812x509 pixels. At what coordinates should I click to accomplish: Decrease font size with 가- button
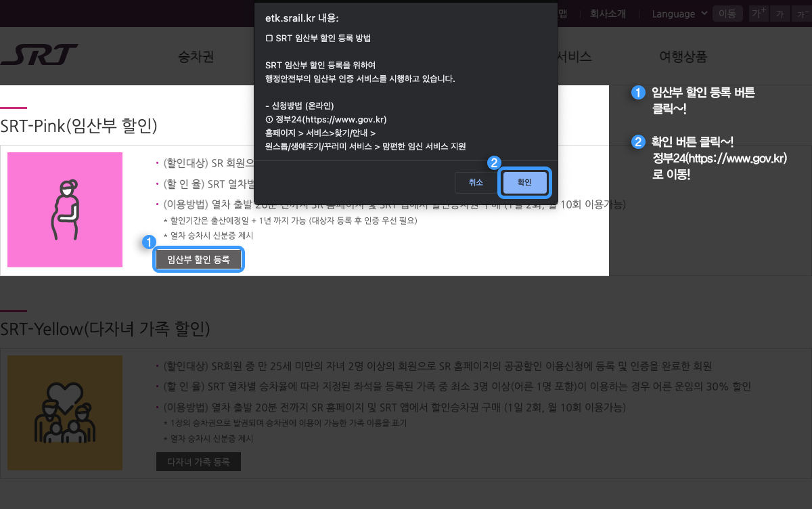tap(800, 14)
